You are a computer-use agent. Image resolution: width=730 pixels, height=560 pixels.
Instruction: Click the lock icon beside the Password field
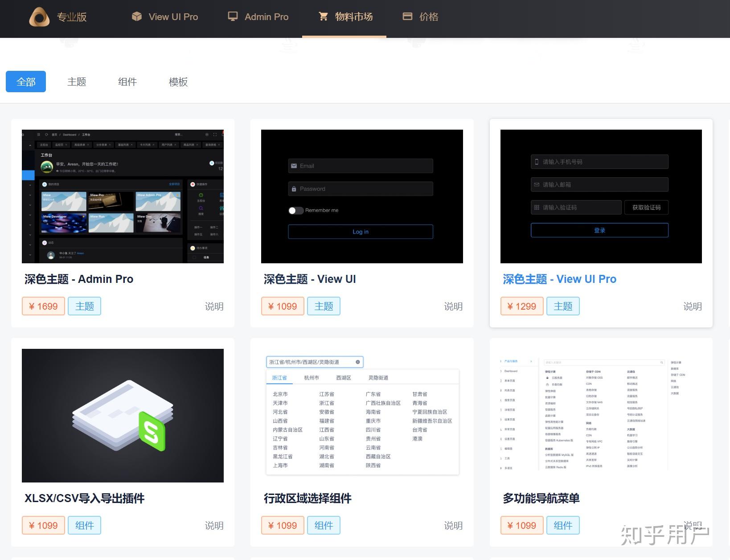point(295,188)
